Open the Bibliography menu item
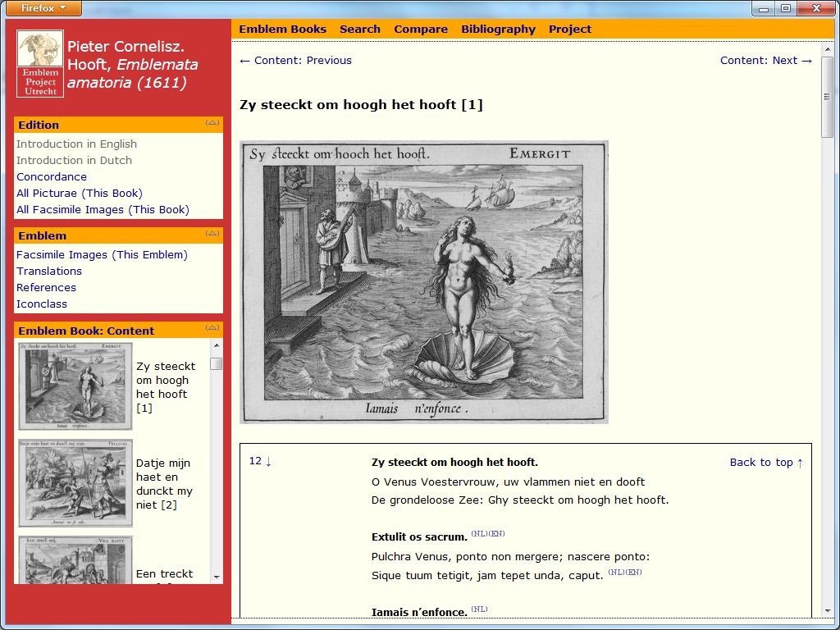The height and width of the screenshot is (630, 840). pyautogui.click(x=498, y=30)
